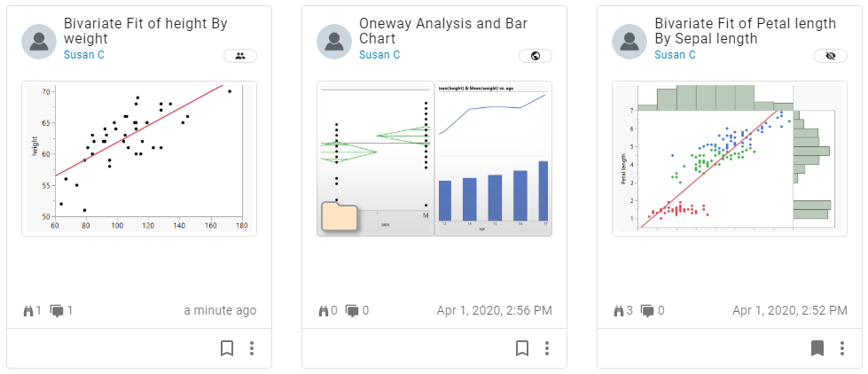The image size is (868, 374).
Task: Click views binoculars icon on Oneway Analysis card
Action: [x=324, y=310]
